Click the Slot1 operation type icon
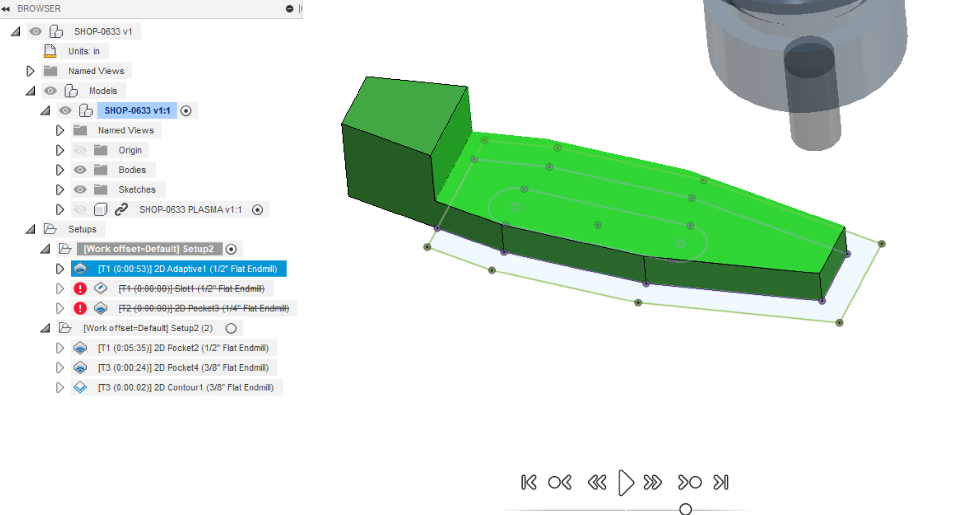980x515 pixels. pos(101,288)
